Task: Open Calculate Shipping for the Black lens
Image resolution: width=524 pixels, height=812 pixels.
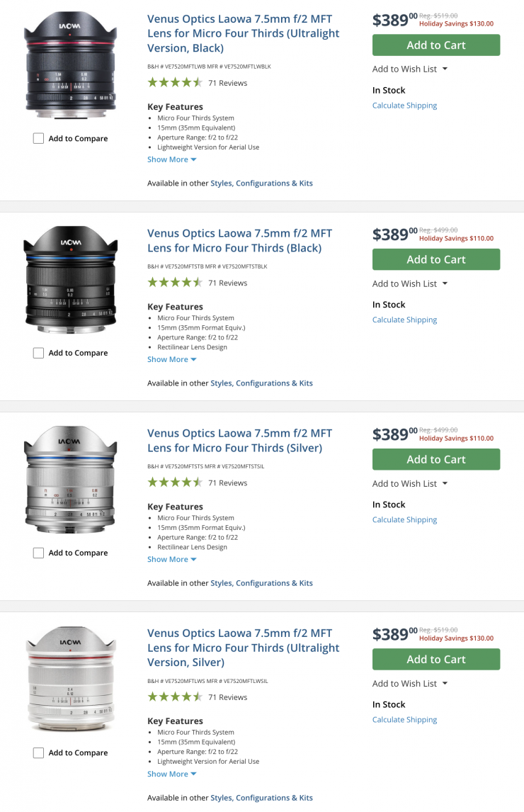Action: [x=404, y=320]
